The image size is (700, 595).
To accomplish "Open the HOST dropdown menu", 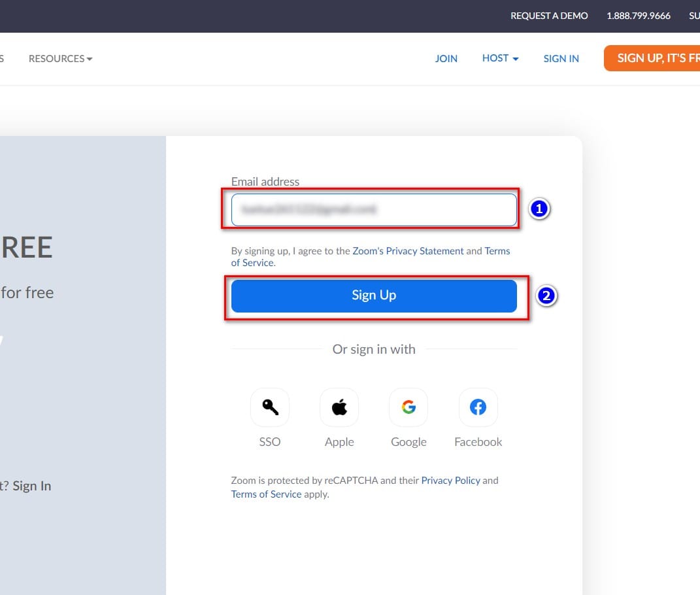I will click(x=500, y=58).
